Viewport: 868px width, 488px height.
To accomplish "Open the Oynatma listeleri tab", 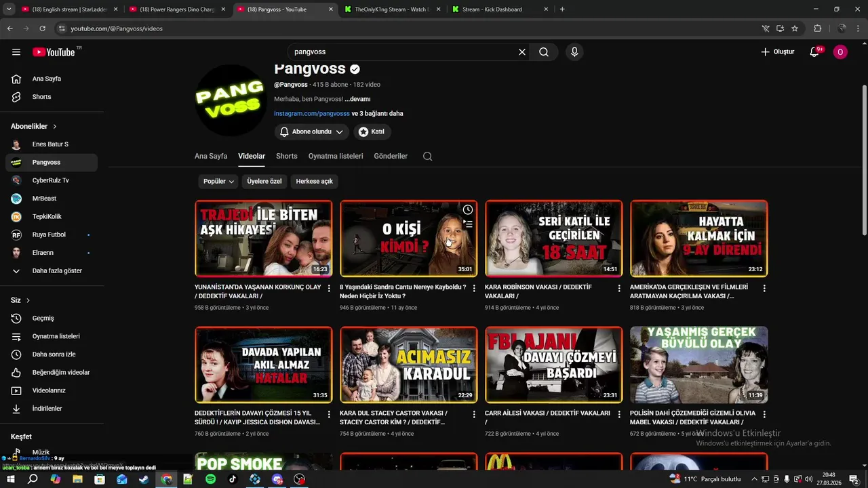I will [x=336, y=156].
